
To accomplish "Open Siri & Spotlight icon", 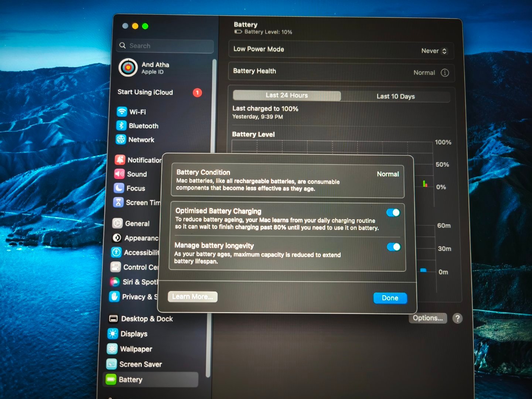I will 115,282.
